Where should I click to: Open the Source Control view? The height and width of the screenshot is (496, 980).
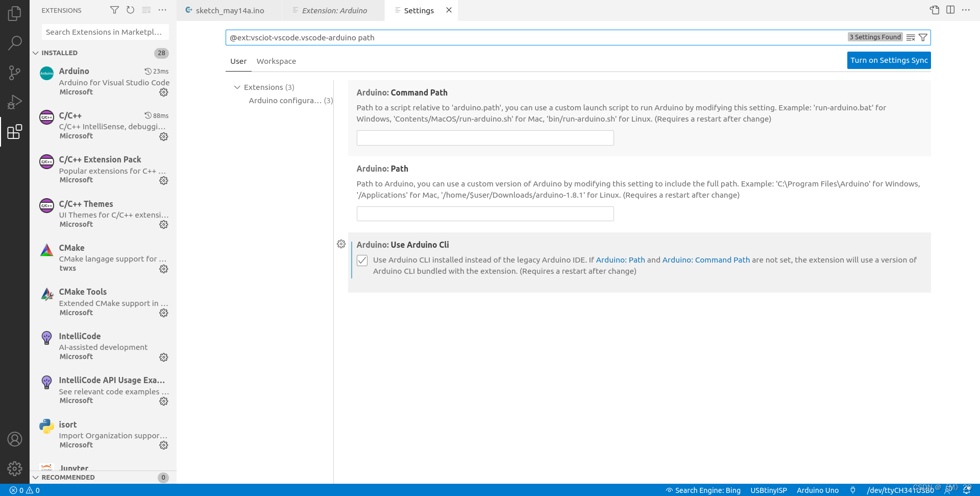coord(15,73)
